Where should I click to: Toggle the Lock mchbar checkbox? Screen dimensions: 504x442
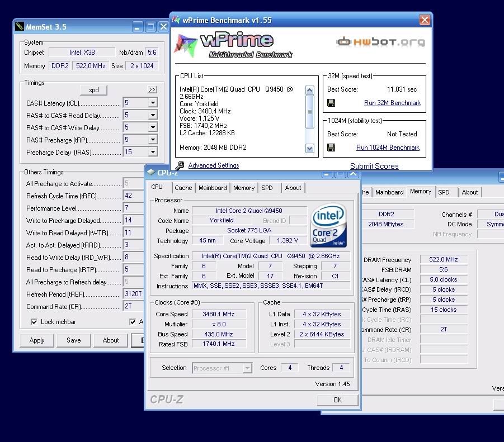[x=34, y=322]
